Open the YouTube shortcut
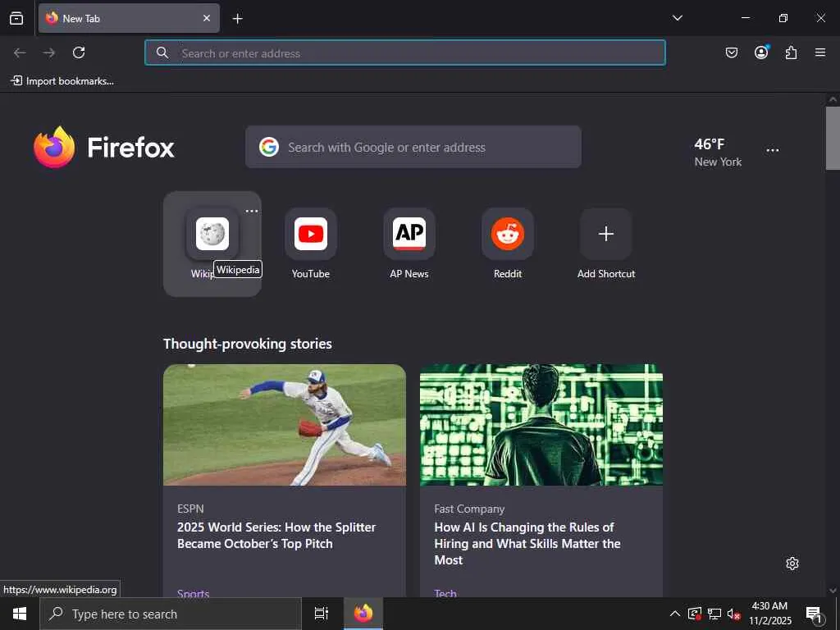Screen dimensions: 840x630 311,244
